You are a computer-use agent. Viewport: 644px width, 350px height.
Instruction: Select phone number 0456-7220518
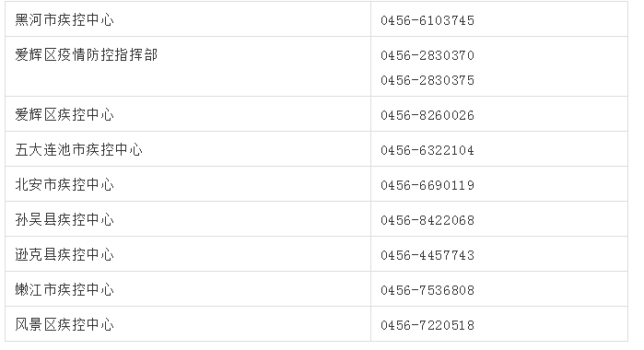point(427,325)
